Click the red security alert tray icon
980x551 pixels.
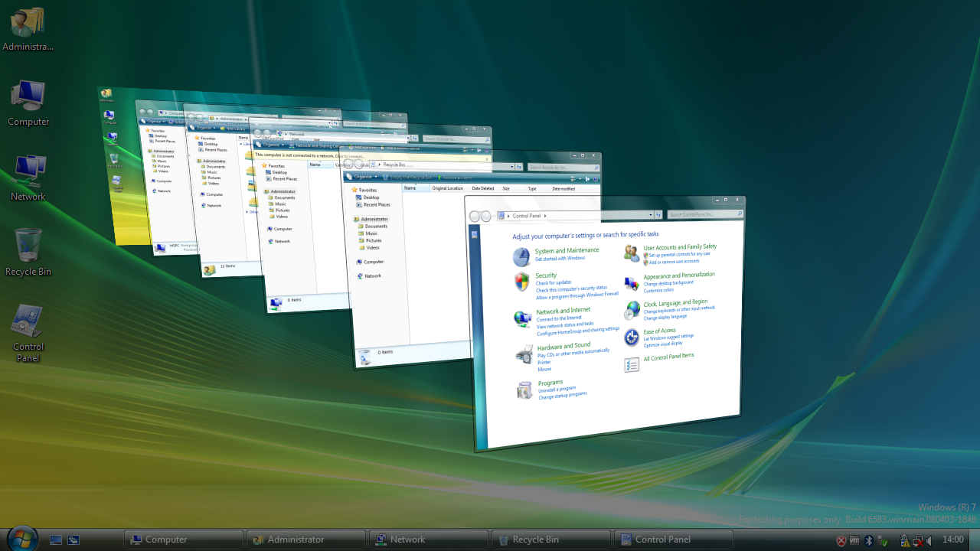pos(841,540)
